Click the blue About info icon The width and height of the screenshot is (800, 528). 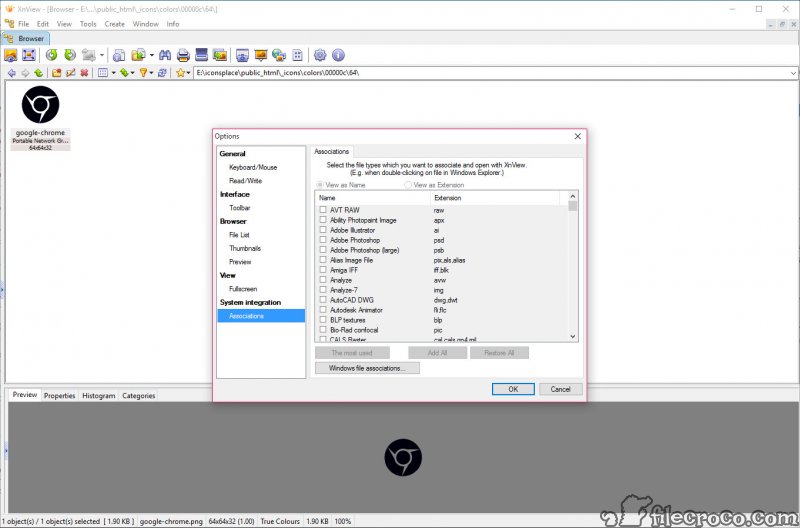(x=338, y=55)
